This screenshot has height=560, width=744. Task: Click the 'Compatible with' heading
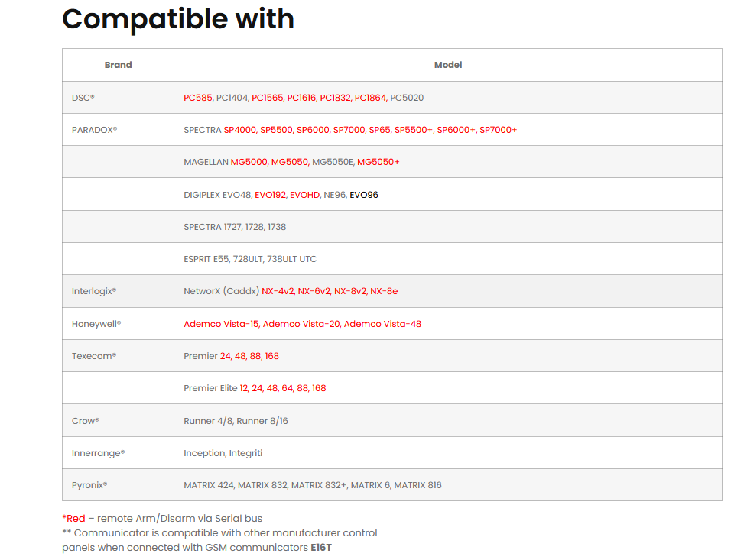[177, 18]
